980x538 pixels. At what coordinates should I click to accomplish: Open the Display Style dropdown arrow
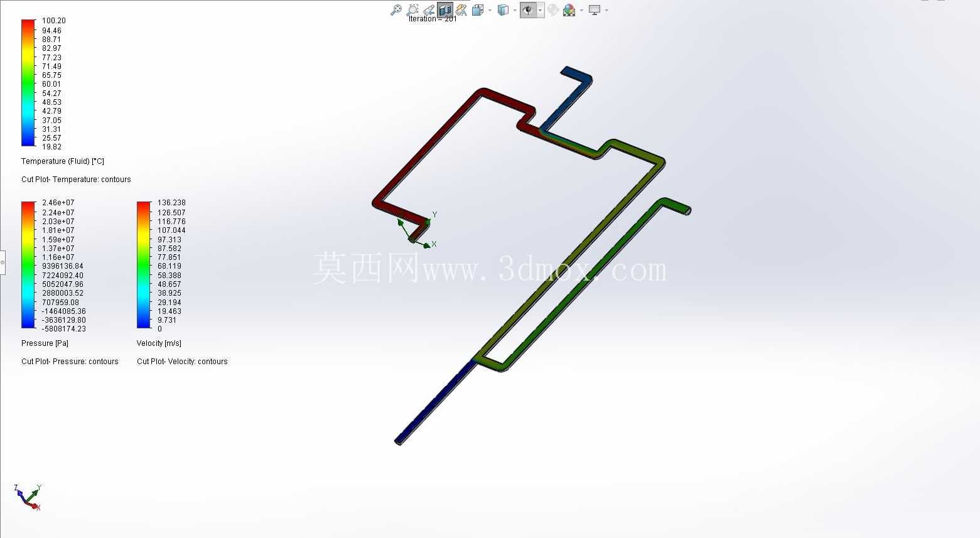click(x=515, y=10)
